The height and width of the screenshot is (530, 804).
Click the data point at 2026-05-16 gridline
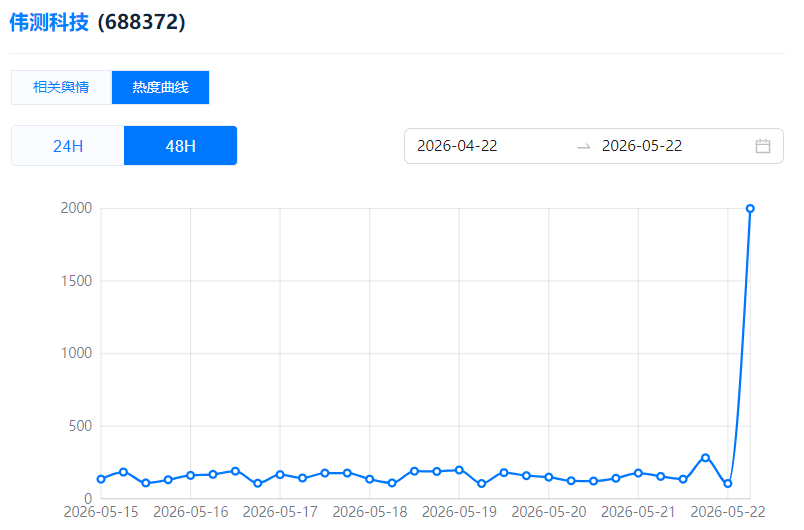[x=191, y=476]
